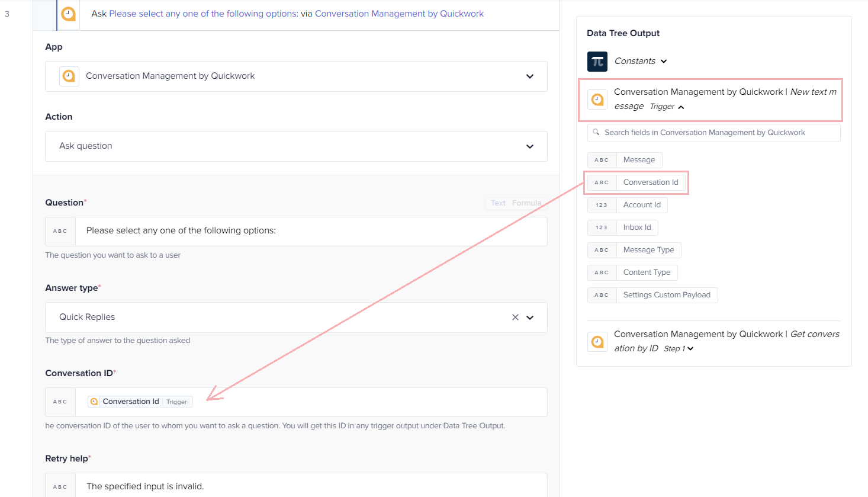The width and height of the screenshot is (868, 497).
Task: Click the step number 3 label
Action: click(7, 14)
